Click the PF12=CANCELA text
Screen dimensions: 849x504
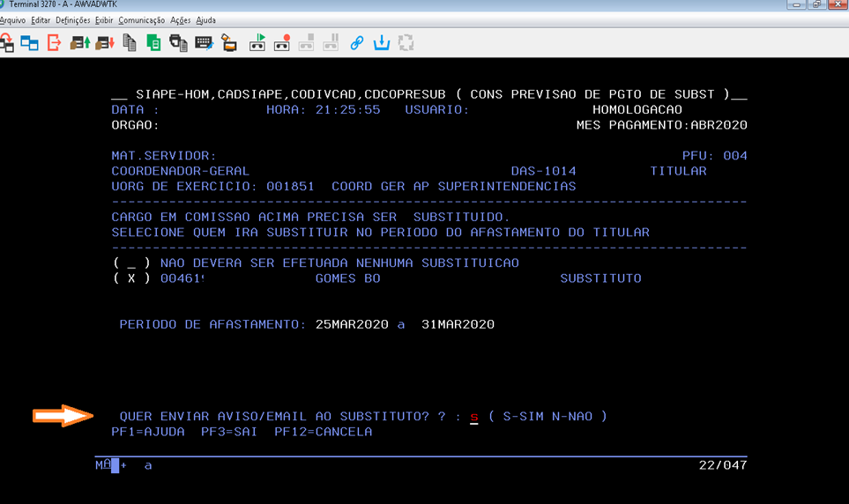pyautogui.click(x=323, y=432)
